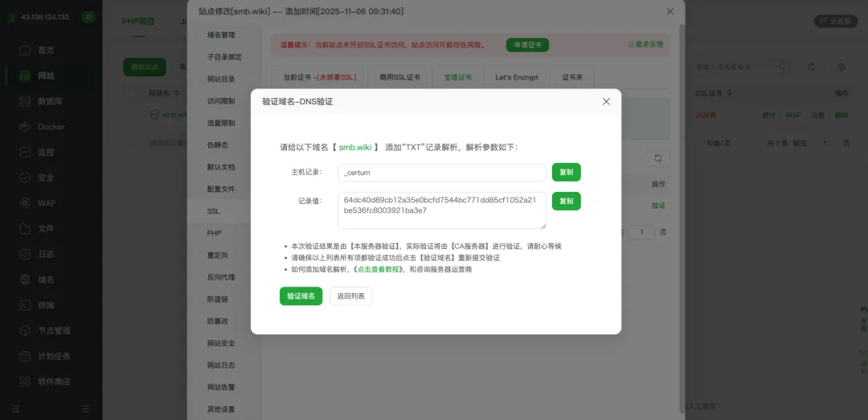Select 重定向 in site settings menu
The width and height of the screenshot is (868, 420).
pos(218,255)
